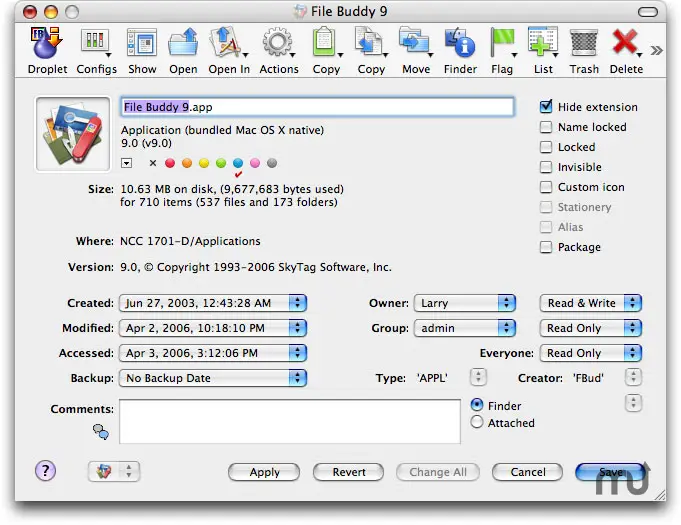Open the Owner dropdown showing Larry
This screenshot has height=525, width=681.
pos(465,303)
